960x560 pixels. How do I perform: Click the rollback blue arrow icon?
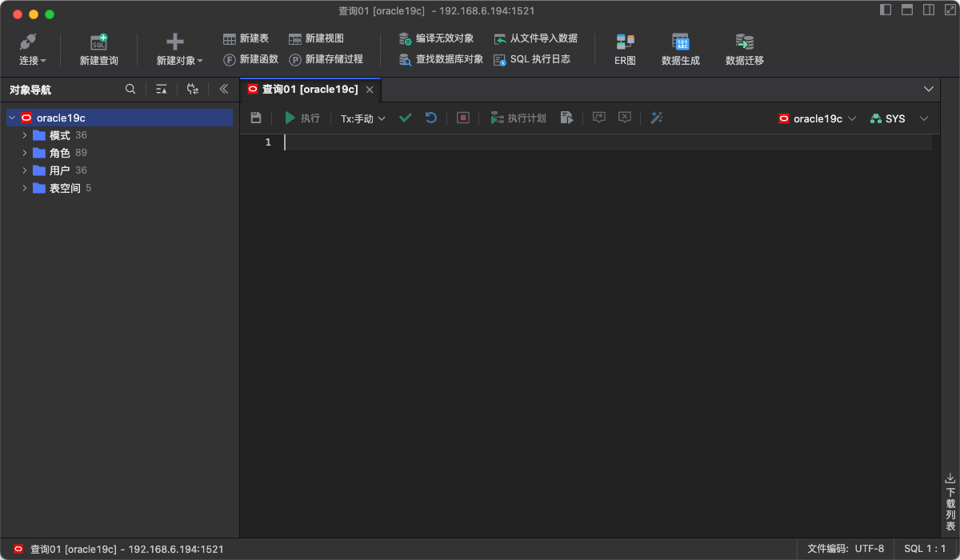tap(430, 118)
